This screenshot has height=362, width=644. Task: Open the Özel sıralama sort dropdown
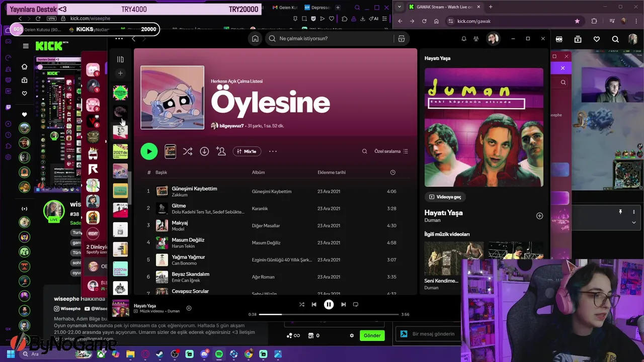(391, 151)
